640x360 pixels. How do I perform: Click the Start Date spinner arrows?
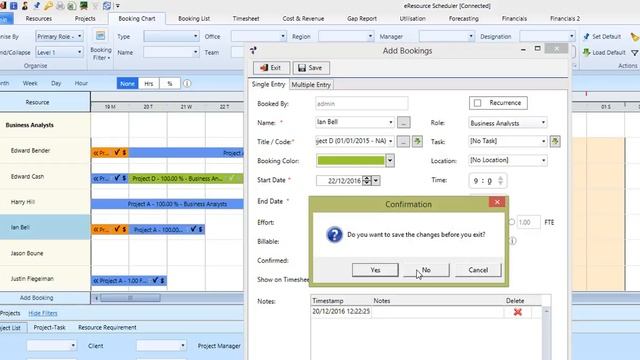[x=367, y=180]
